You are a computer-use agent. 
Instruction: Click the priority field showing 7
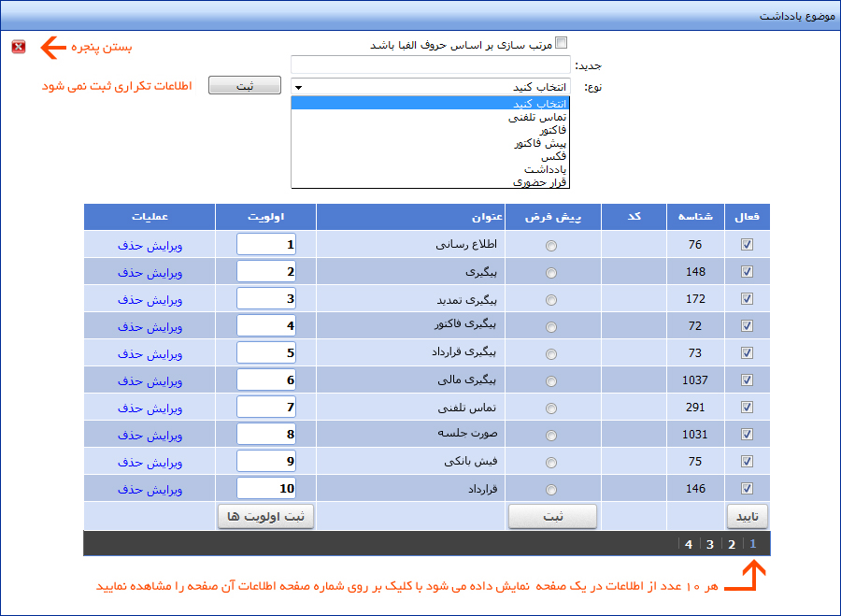(266, 407)
